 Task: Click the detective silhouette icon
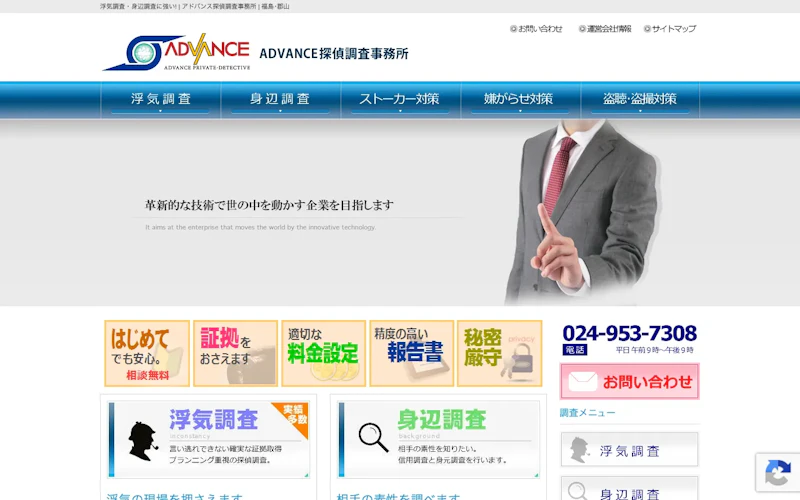tap(142, 441)
